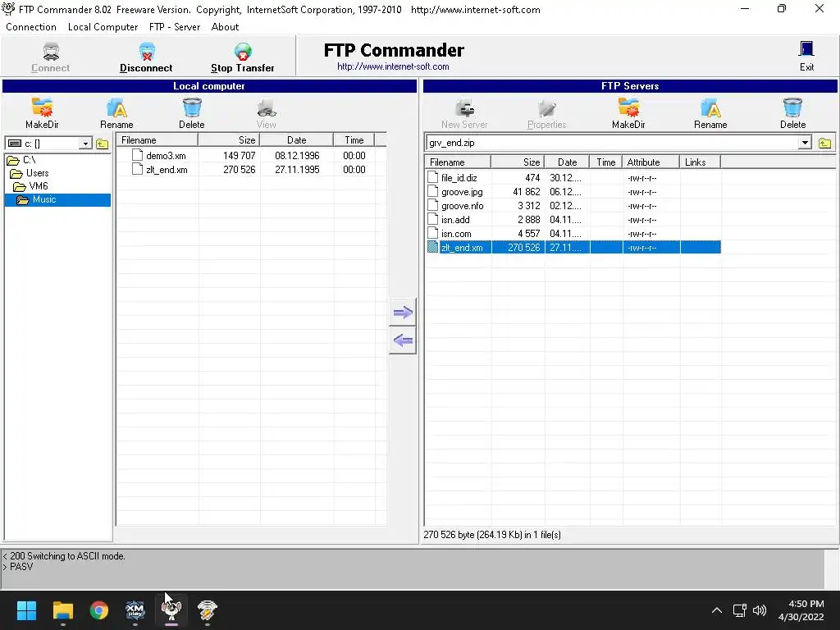Click the upload right-arrow button
The height and width of the screenshot is (630, 840).
[x=402, y=313]
